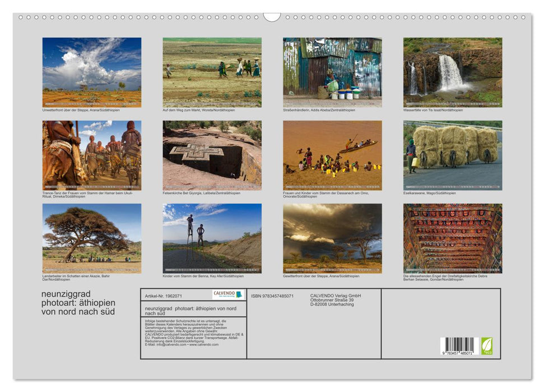Click the Artikel-Nr. 1962071 field
The height and width of the screenshot is (392, 544).
pyautogui.click(x=163, y=296)
